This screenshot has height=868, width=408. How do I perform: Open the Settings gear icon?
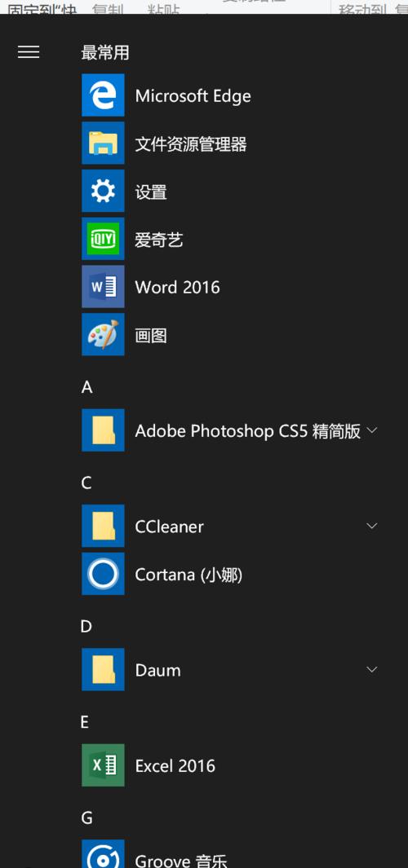(x=103, y=191)
